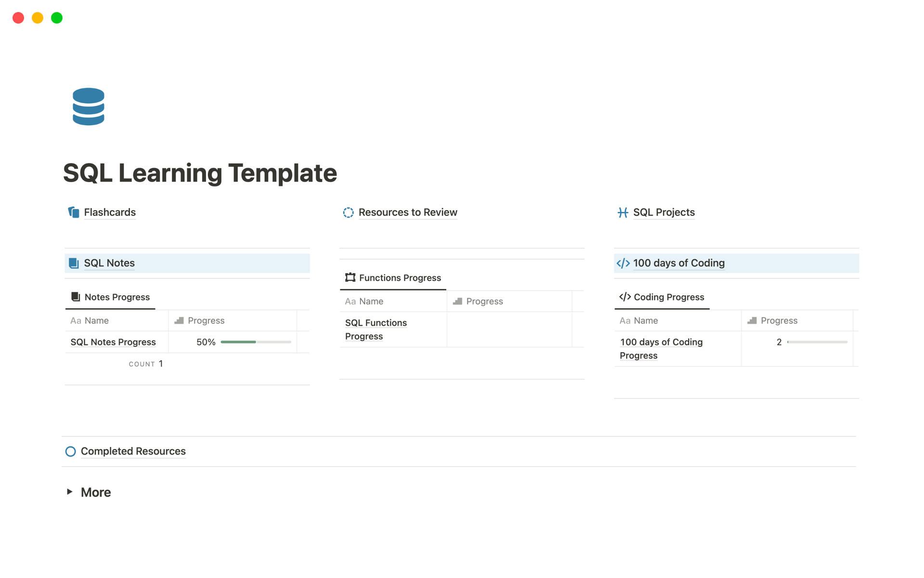This screenshot has height=578, width=924.
Task: Open the Flashcards page link
Action: point(110,212)
